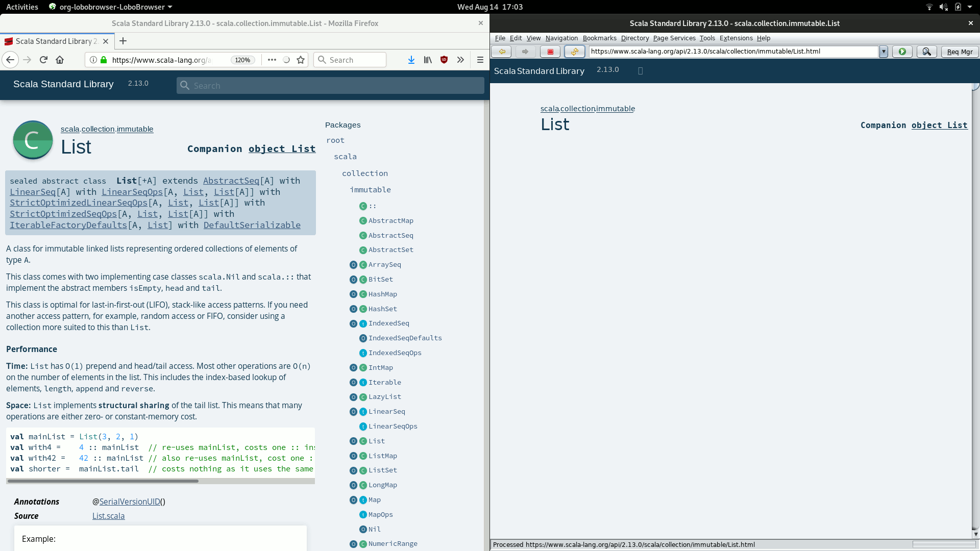This screenshot has height=551, width=980.
Task: Toggle sound from the system tray icon
Action: point(944,7)
